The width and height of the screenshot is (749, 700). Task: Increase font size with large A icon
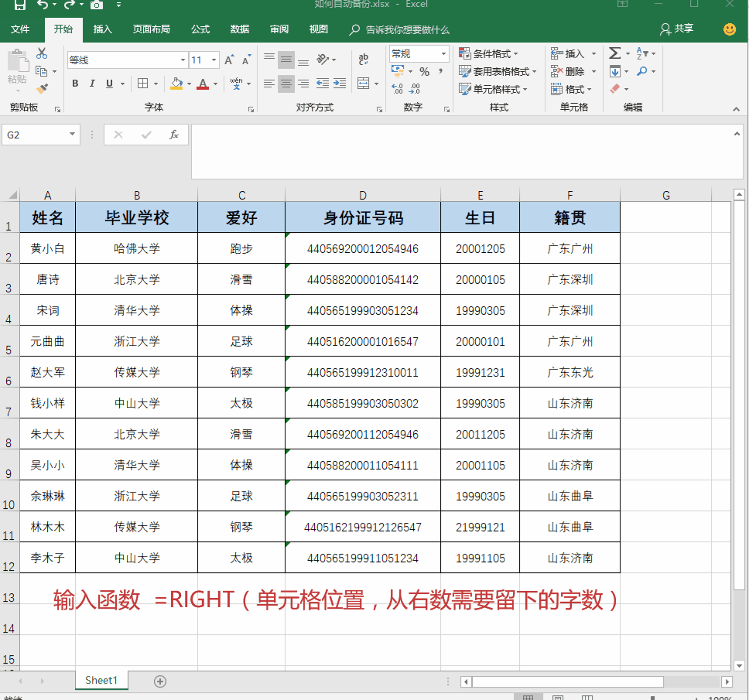click(x=229, y=60)
